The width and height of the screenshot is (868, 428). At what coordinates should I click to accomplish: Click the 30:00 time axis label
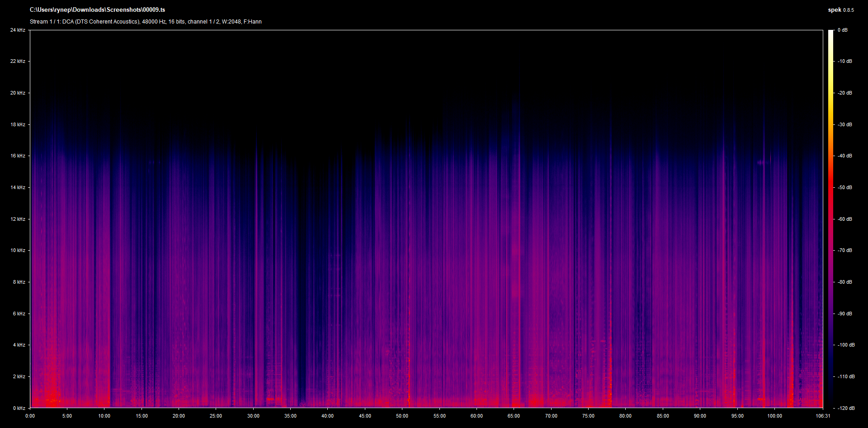253,416
